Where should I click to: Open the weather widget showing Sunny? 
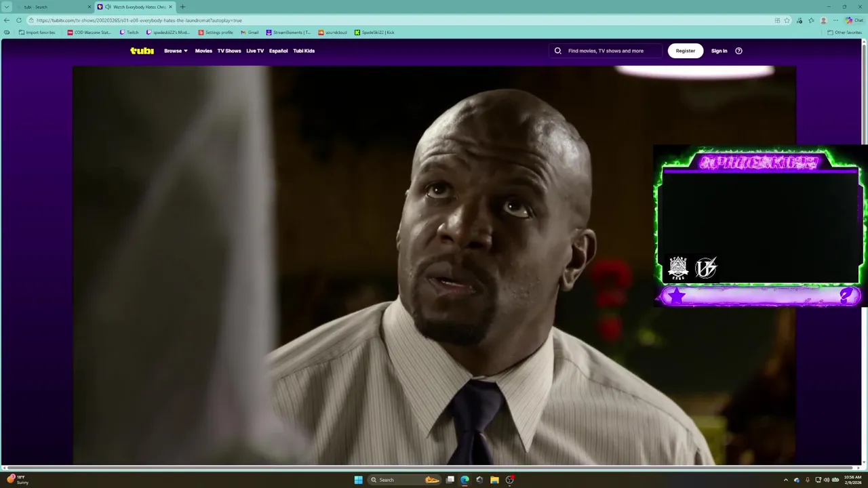(x=18, y=480)
